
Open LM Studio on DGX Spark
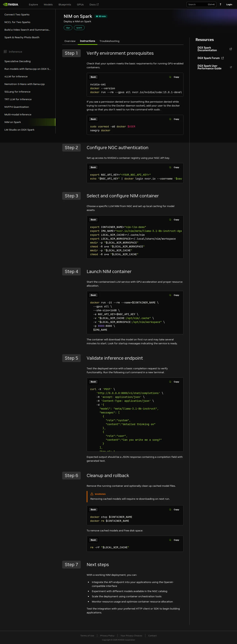(19, 130)
